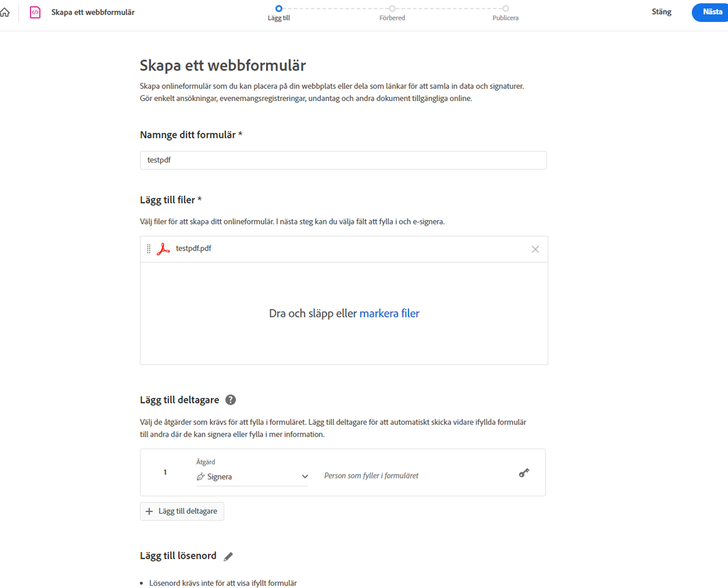Open the help icon next to Lägg till deltagare
728x588 pixels.
(230, 400)
